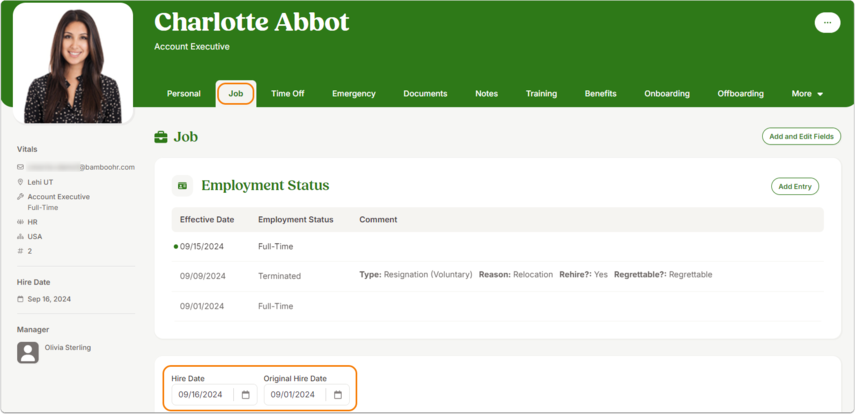Open the Original Hire Date calendar picker

(x=338, y=394)
